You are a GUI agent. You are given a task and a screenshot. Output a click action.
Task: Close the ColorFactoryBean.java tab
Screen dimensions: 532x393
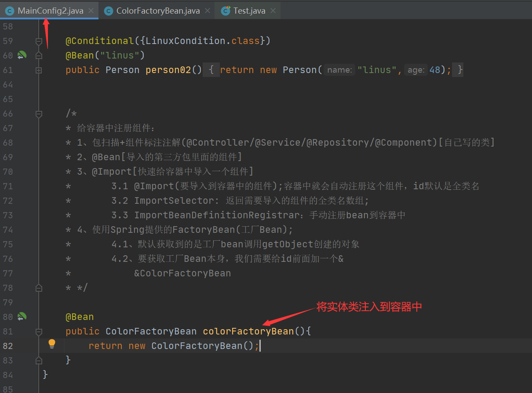point(208,11)
